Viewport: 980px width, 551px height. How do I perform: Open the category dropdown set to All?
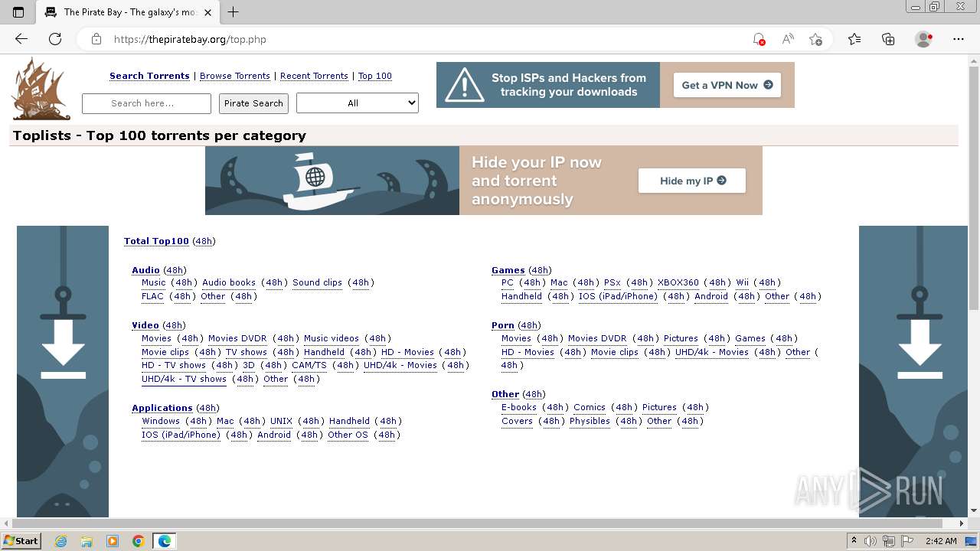coord(358,103)
